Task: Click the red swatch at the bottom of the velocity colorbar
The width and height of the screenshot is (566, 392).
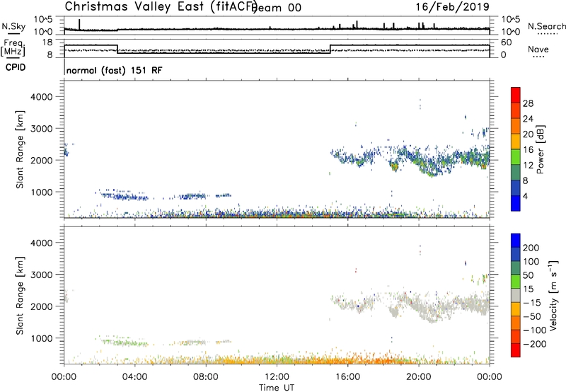Action: click(x=516, y=350)
